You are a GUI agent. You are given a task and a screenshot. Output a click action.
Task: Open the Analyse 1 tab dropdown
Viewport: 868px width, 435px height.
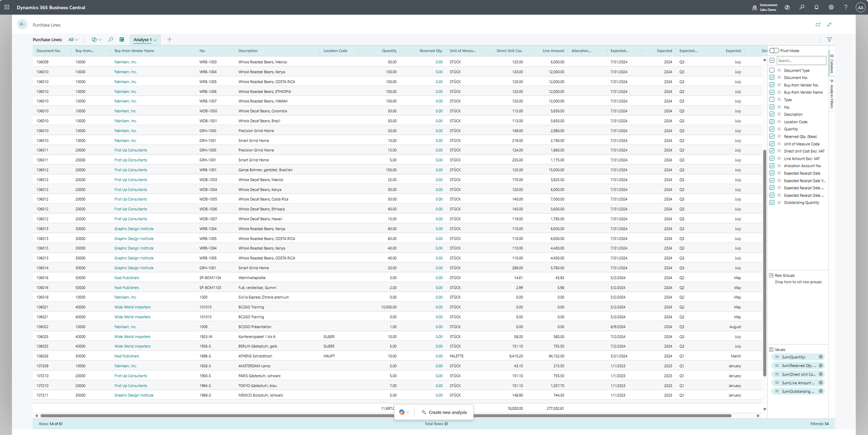point(155,40)
